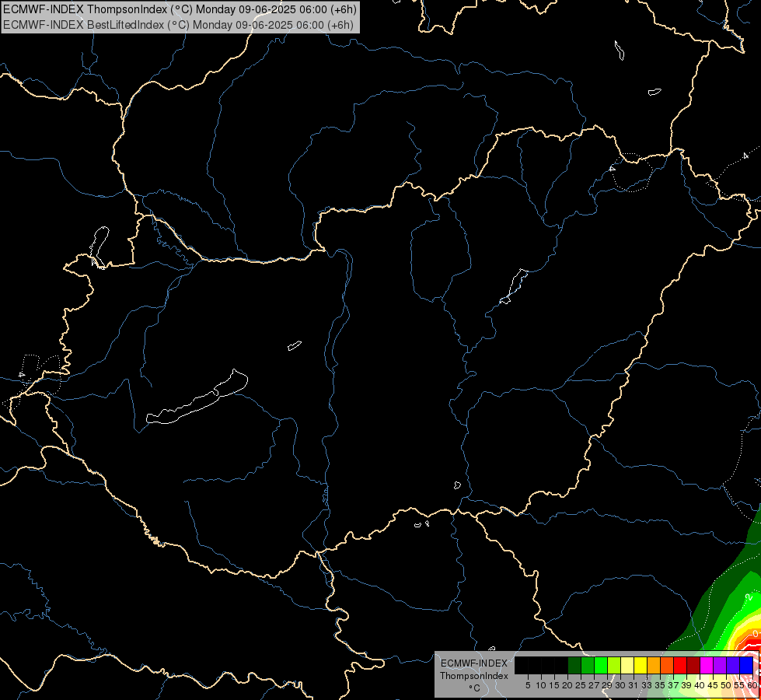Select the dark red 39-40 legend swatch
Viewport: 761px width, 700px height.
[x=693, y=666]
